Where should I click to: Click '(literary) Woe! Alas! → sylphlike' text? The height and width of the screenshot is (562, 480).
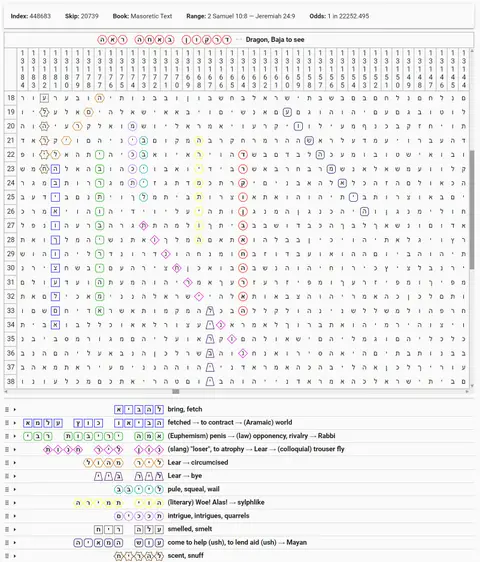tap(216, 503)
